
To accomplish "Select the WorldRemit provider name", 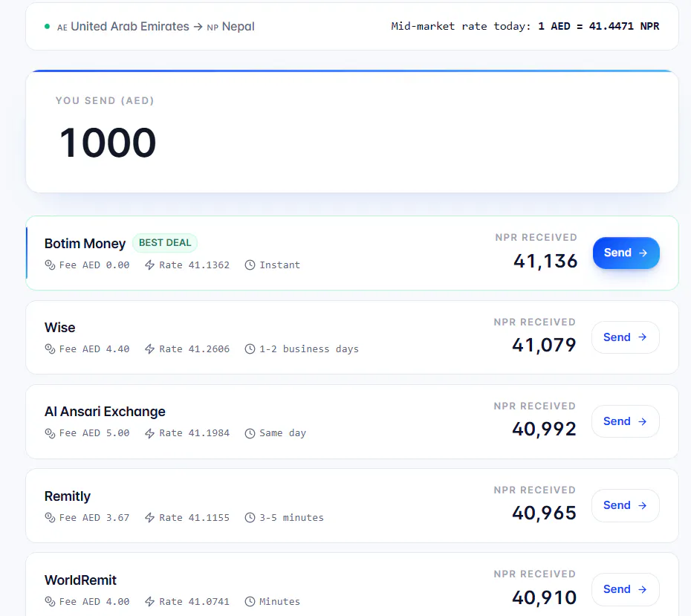I will coord(81,580).
